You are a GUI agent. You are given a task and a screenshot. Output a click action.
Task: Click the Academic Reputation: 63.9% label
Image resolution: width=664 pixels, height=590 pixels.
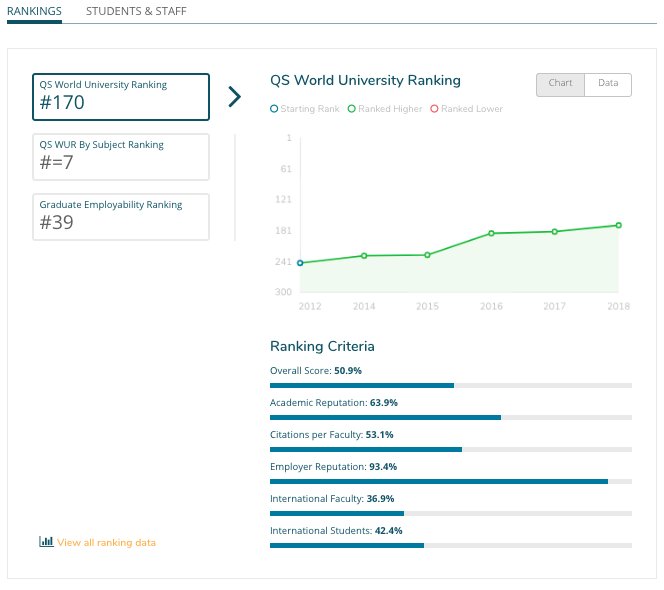334,403
